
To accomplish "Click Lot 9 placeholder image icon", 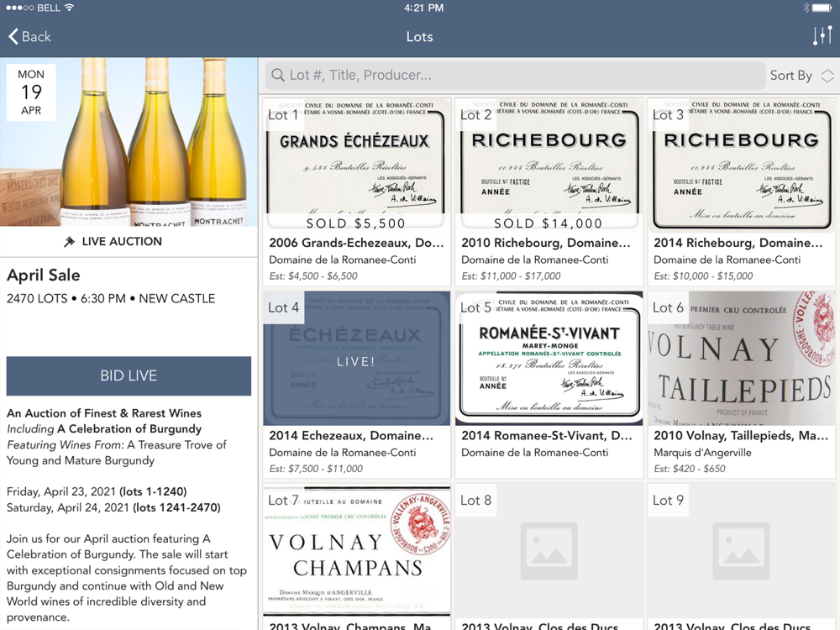I will (x=741, y=551).
